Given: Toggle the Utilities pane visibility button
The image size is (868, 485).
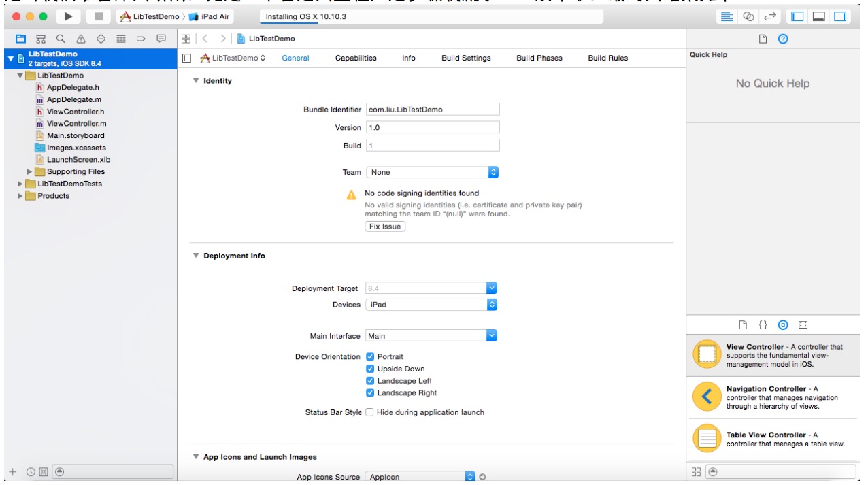Looking at the screenshot, I should (840, 16).
